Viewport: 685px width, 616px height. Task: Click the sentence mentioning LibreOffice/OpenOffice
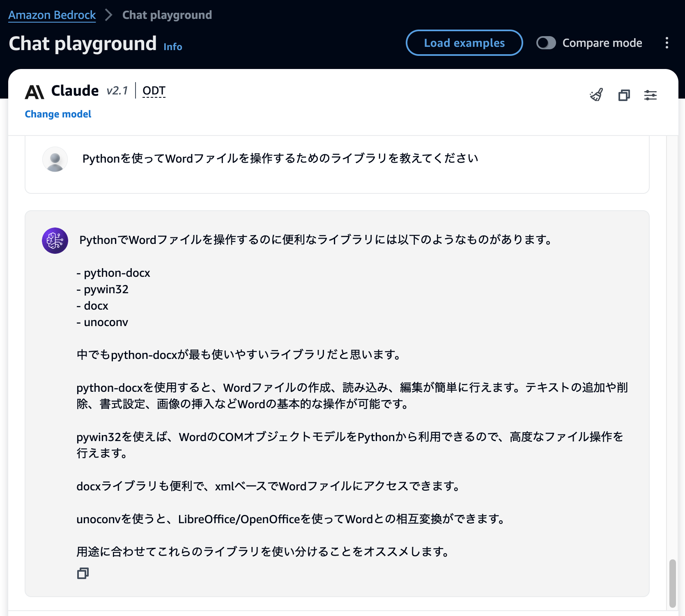[292, 519]
